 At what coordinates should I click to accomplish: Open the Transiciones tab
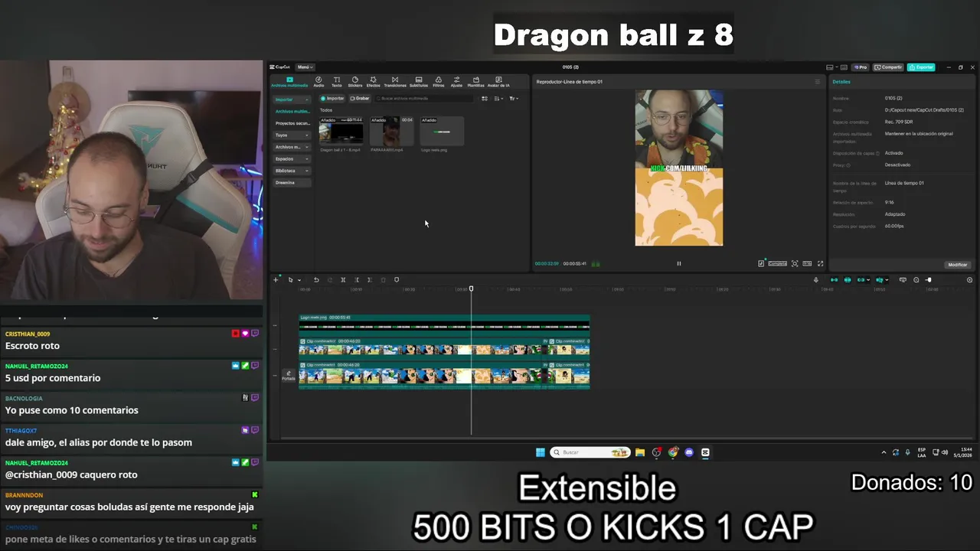click(x=395, y=81)
